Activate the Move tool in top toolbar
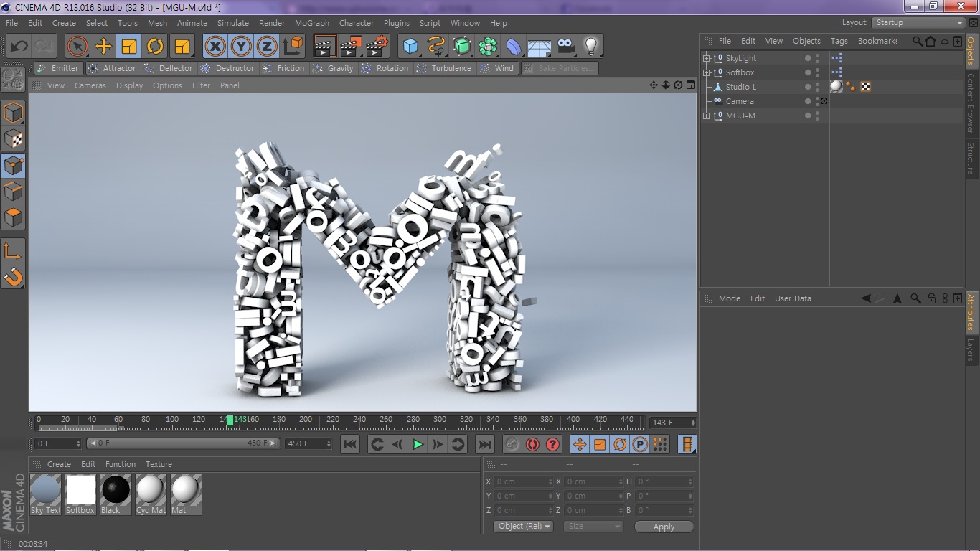This screenshot has height=551, width=980. coord(103,47)
